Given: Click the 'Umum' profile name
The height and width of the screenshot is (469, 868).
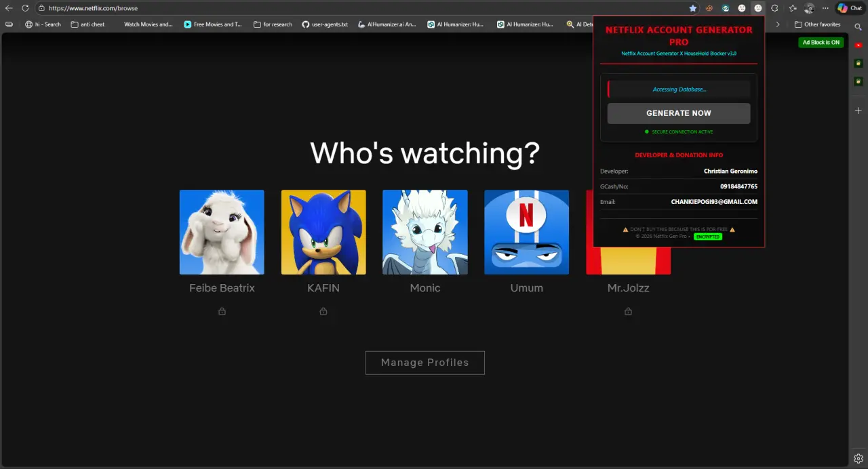Looking at the screenshot, I should click(527, 288).
